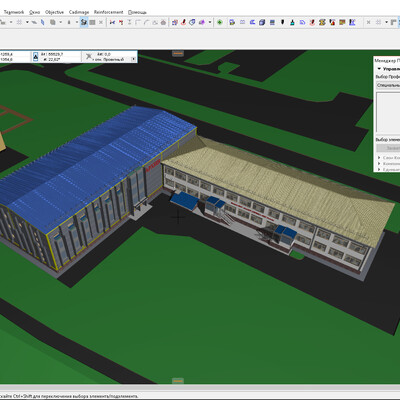Click the blue arrow pointer toolbar icon
This screenshot has height=400, width=400.
43,22
